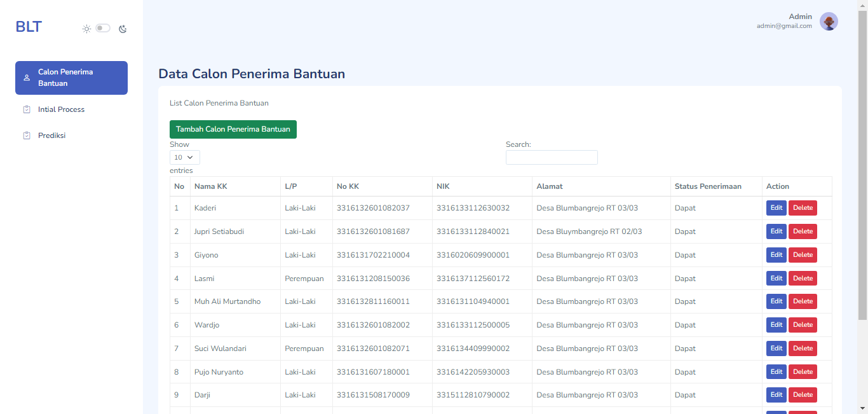Delete the Giyono entry
868x414 pixels.
point(803,255)
